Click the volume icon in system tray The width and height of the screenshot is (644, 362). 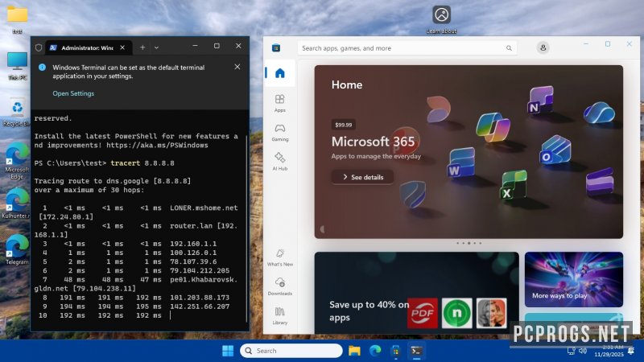coord(582,351)
